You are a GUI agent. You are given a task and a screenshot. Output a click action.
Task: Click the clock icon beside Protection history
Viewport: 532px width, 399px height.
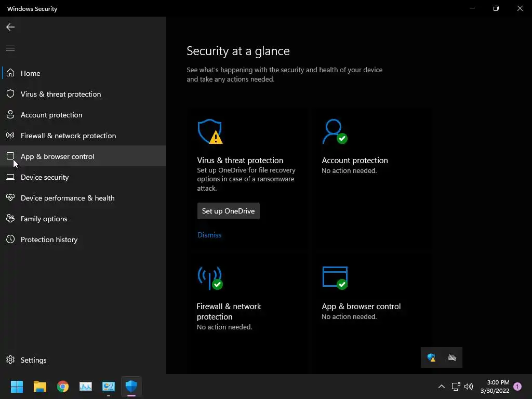click(x=10, y=239)
